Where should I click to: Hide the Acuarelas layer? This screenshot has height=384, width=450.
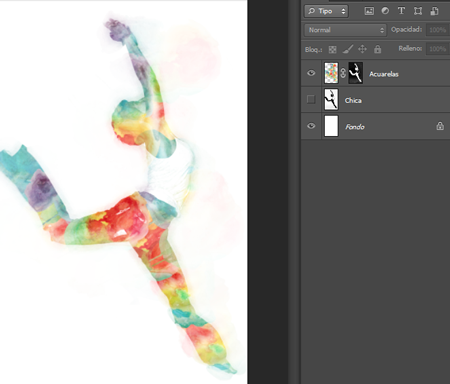pos(311,73)
